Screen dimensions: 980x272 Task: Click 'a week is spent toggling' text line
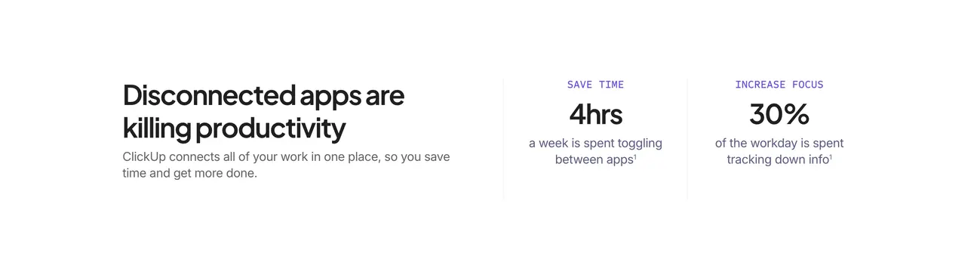[x=595, y=143]
